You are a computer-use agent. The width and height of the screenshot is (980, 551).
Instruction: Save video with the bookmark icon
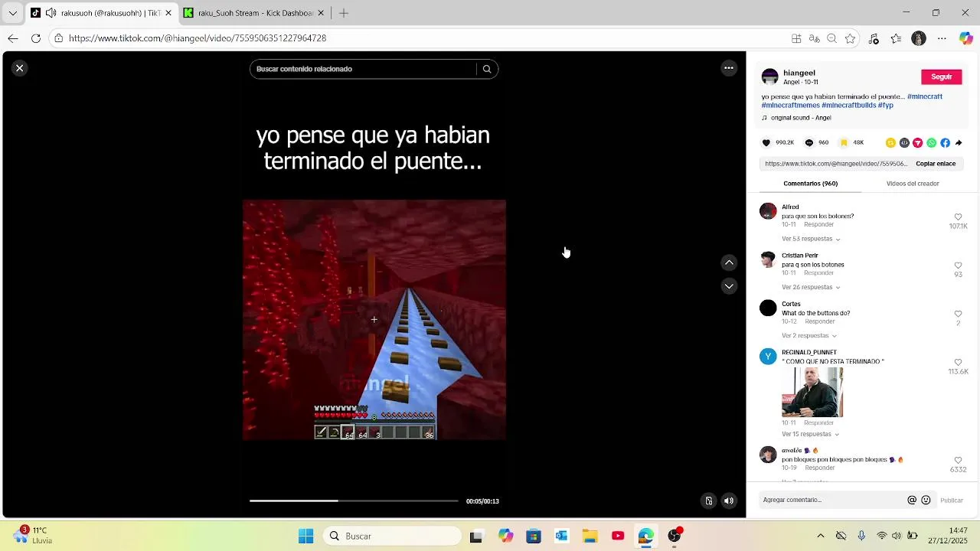[844, 142]
